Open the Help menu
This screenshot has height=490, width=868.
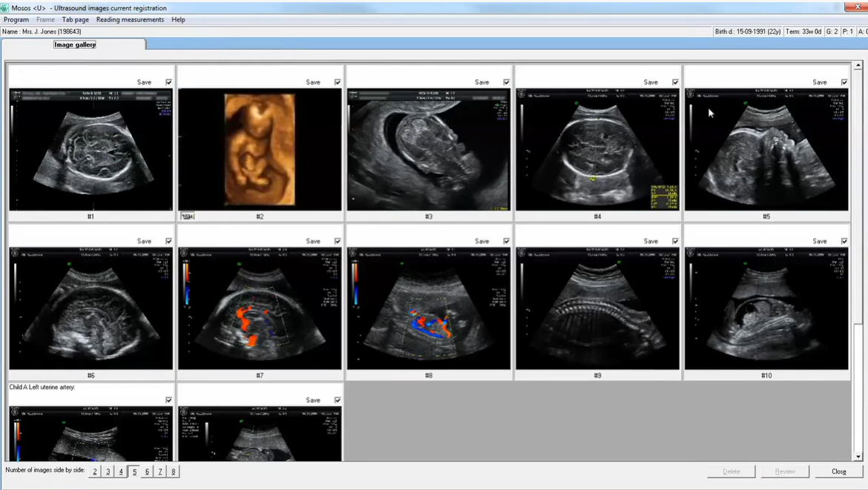tap(178, 19)
